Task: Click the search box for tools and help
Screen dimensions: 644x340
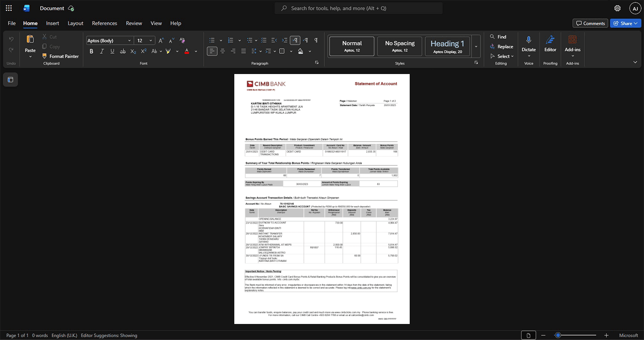Action: pos(359,8)
